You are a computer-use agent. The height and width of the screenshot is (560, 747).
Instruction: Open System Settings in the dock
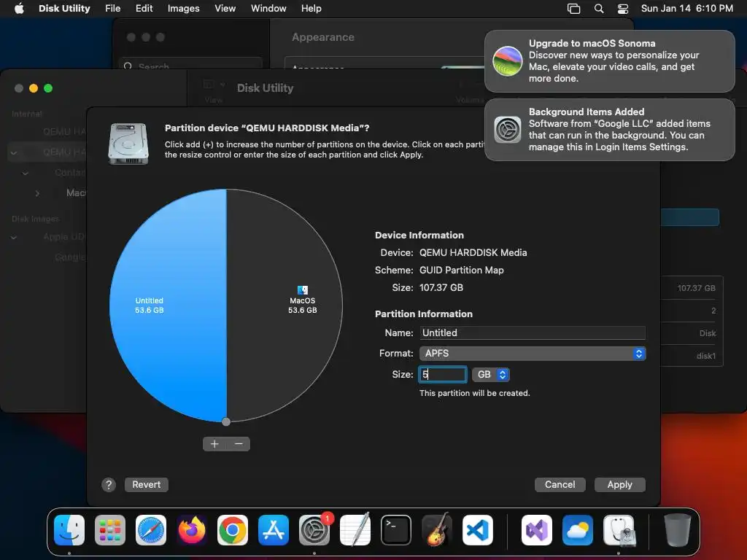point(314,529)
